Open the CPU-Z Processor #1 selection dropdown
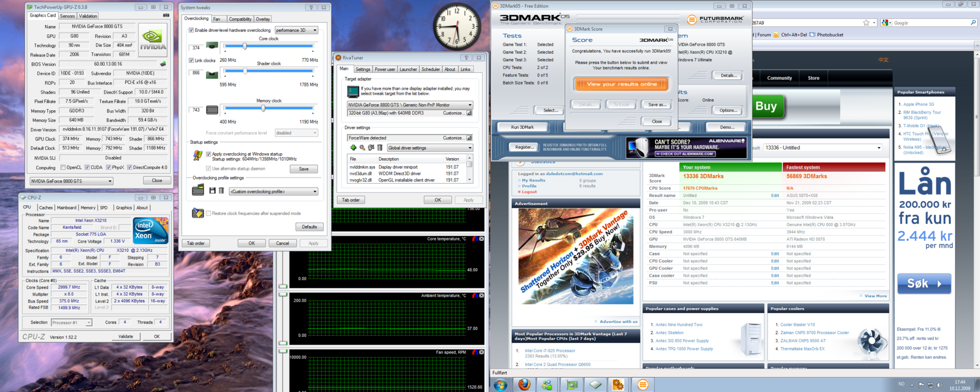 [71, 323]
